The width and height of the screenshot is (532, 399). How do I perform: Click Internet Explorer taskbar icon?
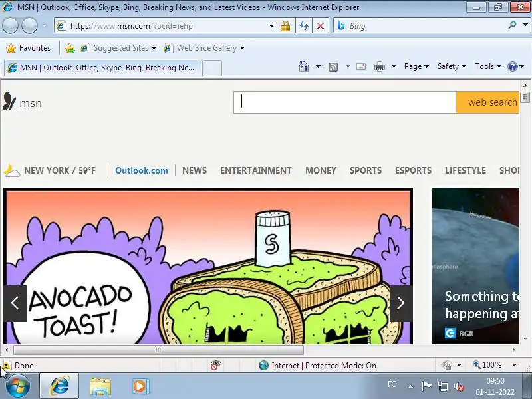pos(60,386)
